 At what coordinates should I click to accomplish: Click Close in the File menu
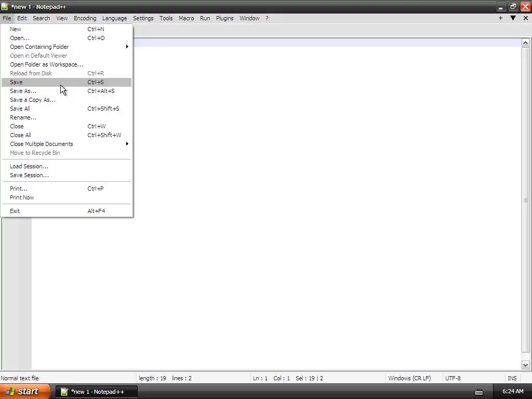click(x=66, y=126)
